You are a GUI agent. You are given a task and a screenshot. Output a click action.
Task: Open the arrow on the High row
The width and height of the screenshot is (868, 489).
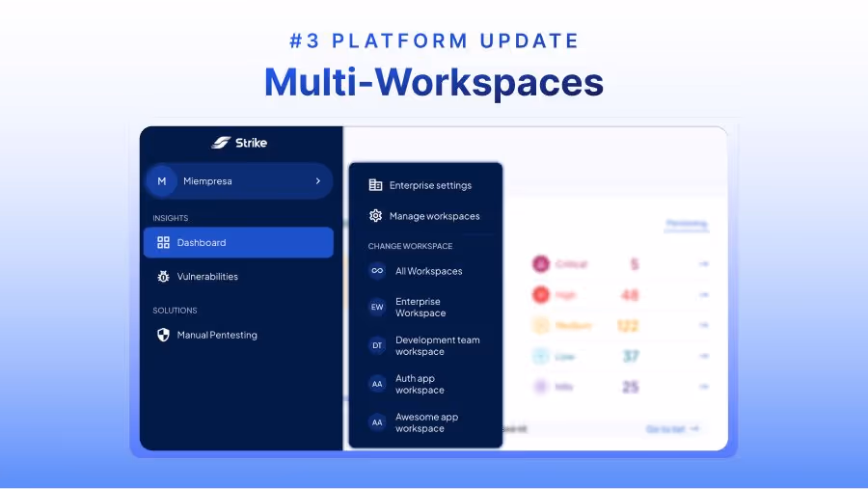point(704,294)
